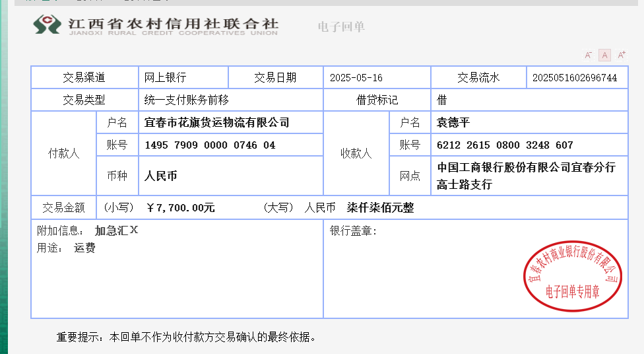Select transaction serial 2025051602696744
The height and width of the screenshot is (354, 644).
[x=575, y=78]
